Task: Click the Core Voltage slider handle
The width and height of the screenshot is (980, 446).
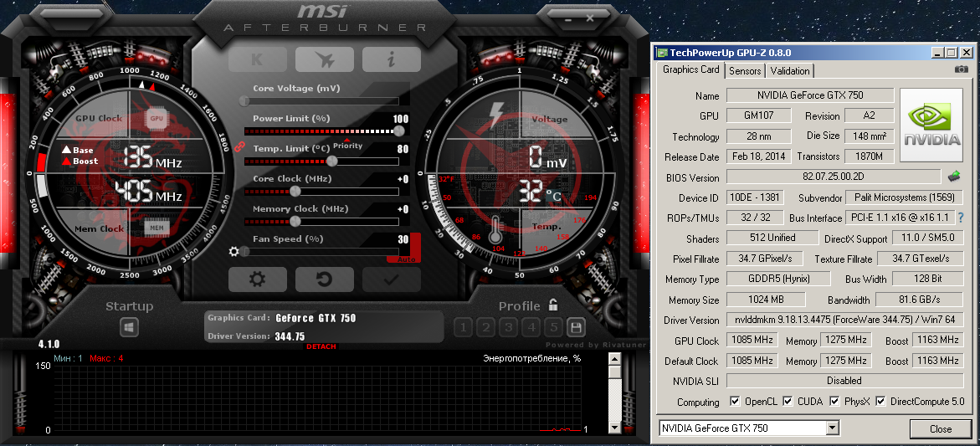Action: [x=245, y=100]
